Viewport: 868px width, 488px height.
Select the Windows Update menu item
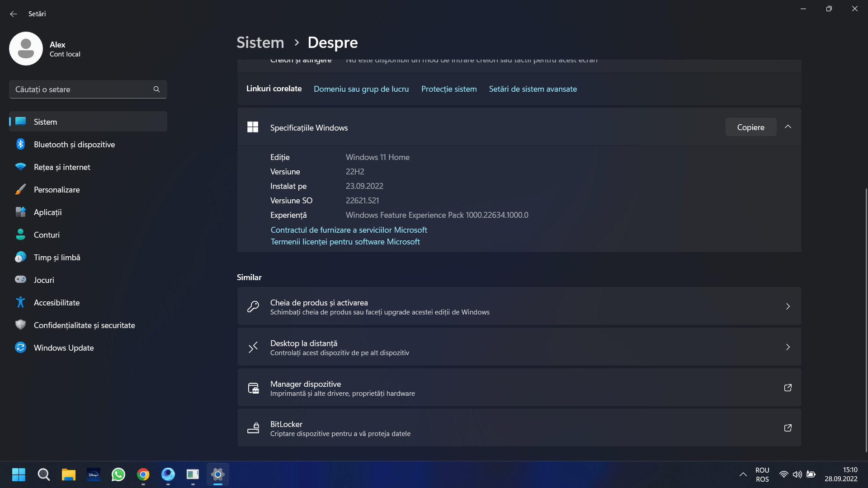(x=88, y=347)
